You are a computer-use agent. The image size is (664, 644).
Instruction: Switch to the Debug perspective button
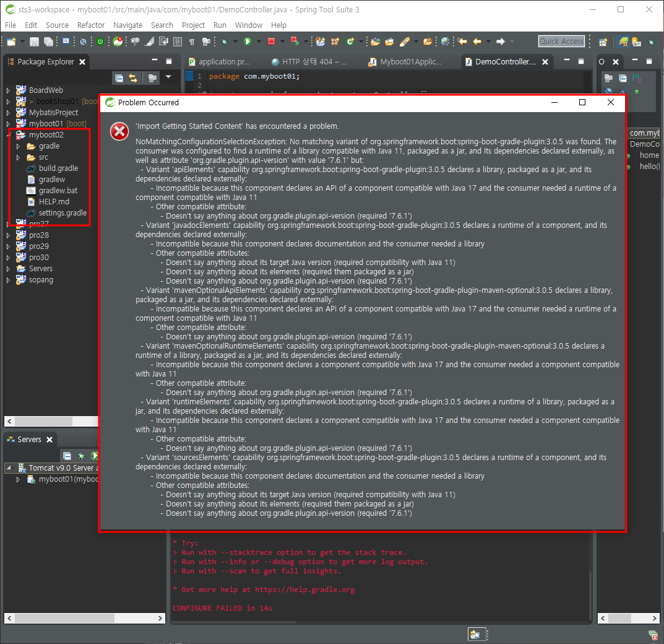(x=651, y=42)
